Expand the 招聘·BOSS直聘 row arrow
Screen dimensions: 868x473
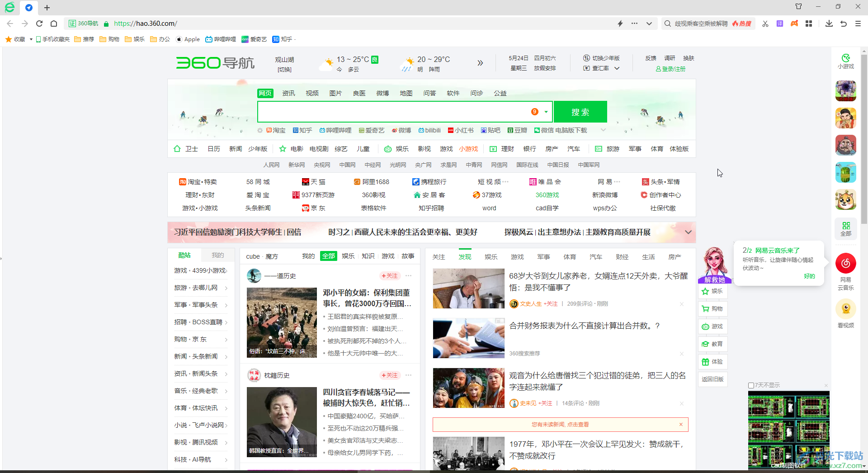[x=226, y=322]
